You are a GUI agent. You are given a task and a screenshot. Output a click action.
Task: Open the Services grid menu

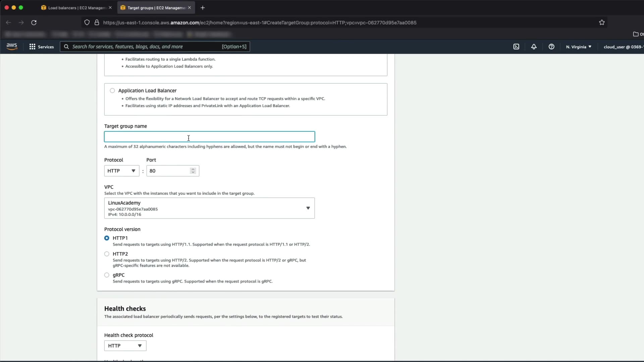[x=41, y=47]
